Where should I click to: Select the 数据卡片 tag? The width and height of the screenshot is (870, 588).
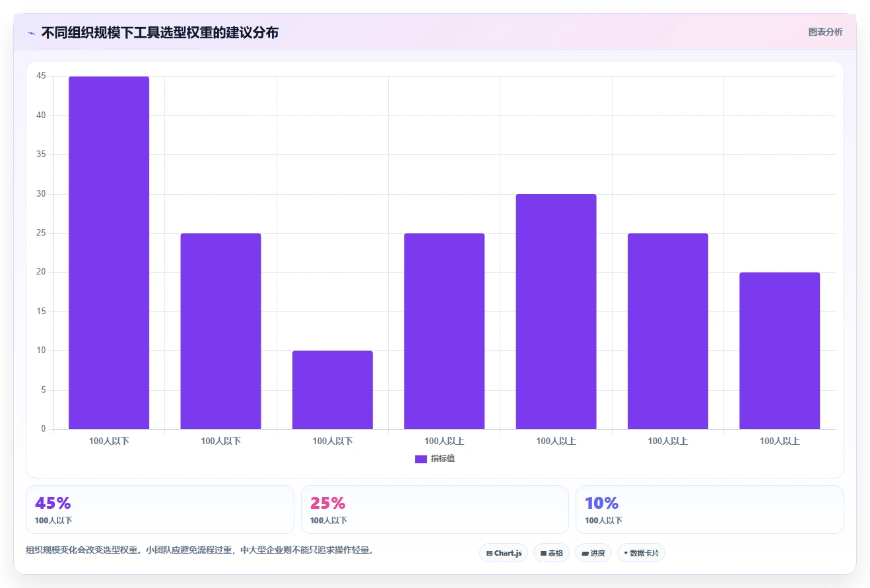641,553
